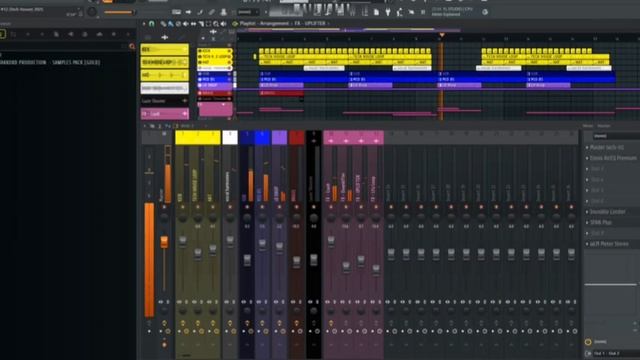Image resolution: width=640 pixels, height=360 pixels.
Task: Toggle the playlist snap magnet icon
Action: (x=151, y=24)
